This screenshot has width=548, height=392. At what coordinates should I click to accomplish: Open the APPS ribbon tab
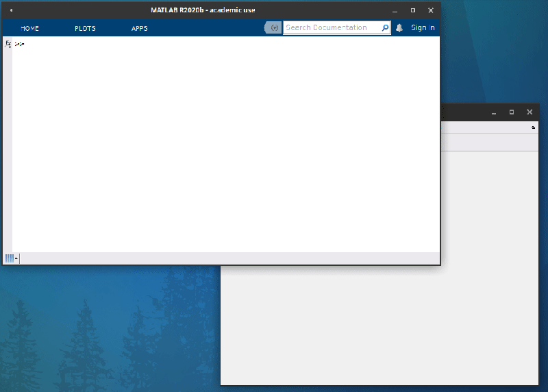pyautogui.click(x=140, y=28)
